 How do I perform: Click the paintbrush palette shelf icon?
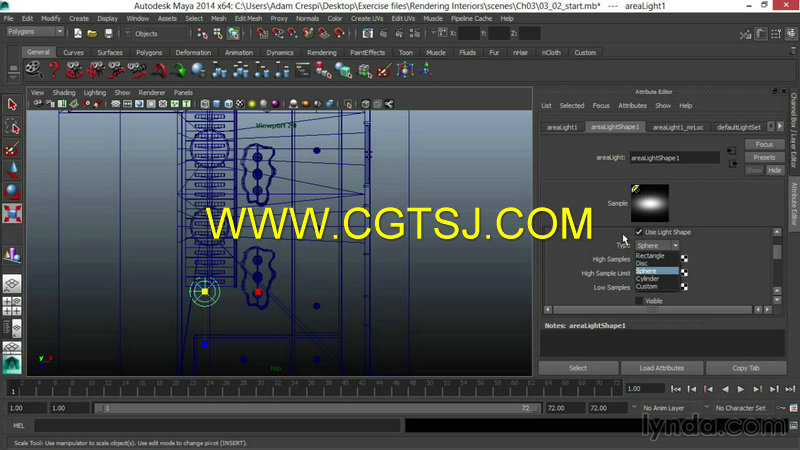[384, 70]
